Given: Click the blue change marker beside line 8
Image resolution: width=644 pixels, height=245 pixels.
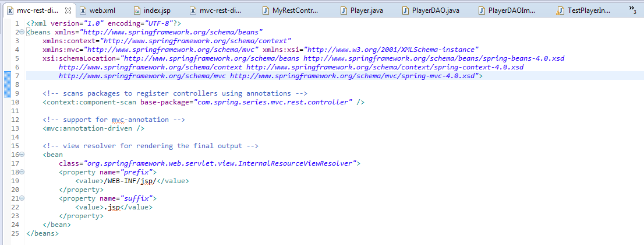Looking at the screenshot, I should pos(8,85).
